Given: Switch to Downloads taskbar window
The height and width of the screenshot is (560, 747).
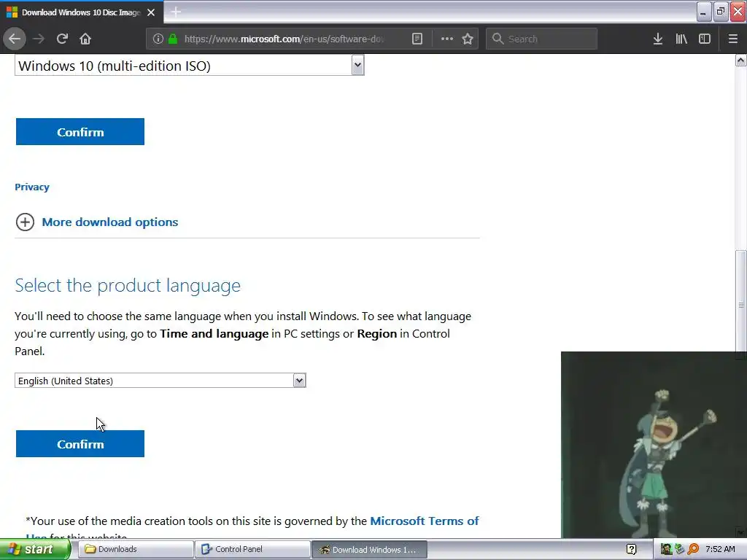Looking at the screenshot, I should [136, 549].
